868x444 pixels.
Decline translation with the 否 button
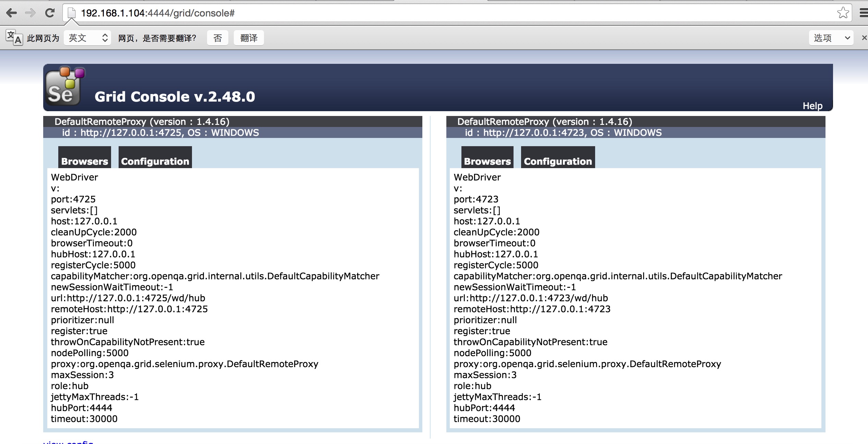pos(218,38)
